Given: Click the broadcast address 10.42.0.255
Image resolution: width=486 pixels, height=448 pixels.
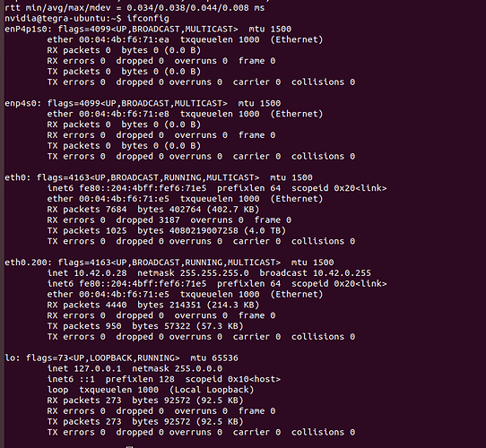Looking at the screenshot, I should pyautogui.click(x=342, y=273).
